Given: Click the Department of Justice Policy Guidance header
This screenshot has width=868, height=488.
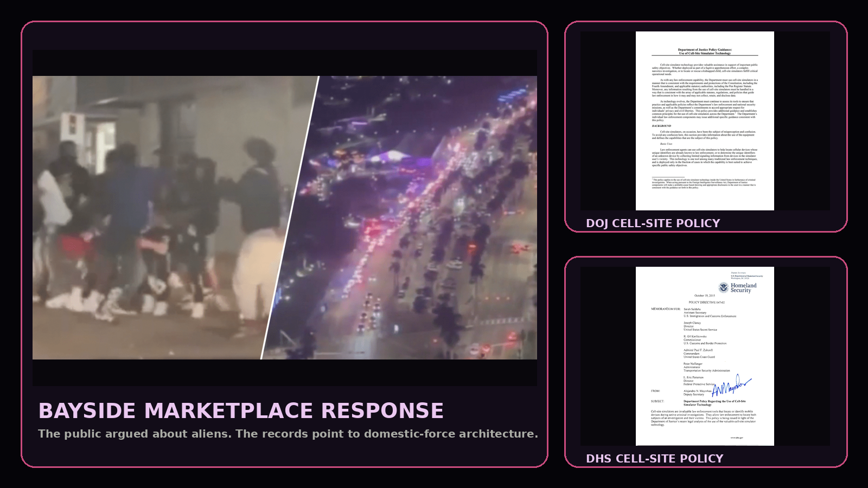Looking at the screenshot, I should (x=705, y=50).
